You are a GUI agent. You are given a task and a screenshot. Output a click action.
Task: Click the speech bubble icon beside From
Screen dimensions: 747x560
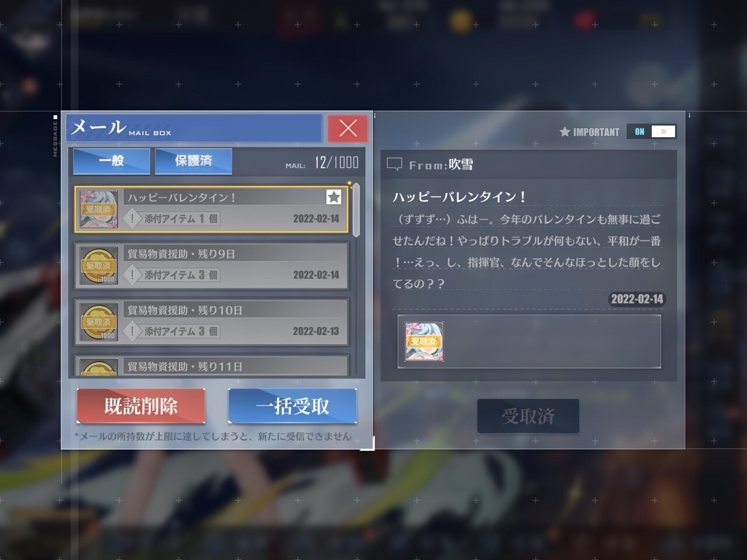tap(395, 164)
